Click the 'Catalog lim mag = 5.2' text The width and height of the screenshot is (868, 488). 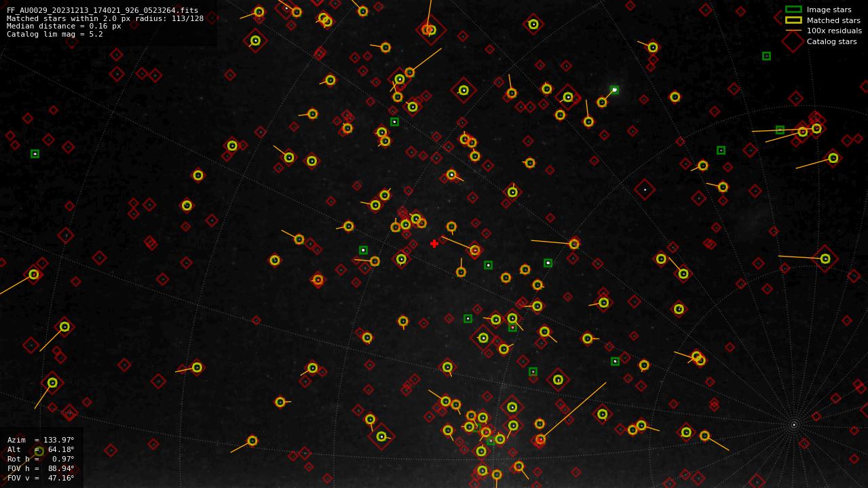point(55,34)
